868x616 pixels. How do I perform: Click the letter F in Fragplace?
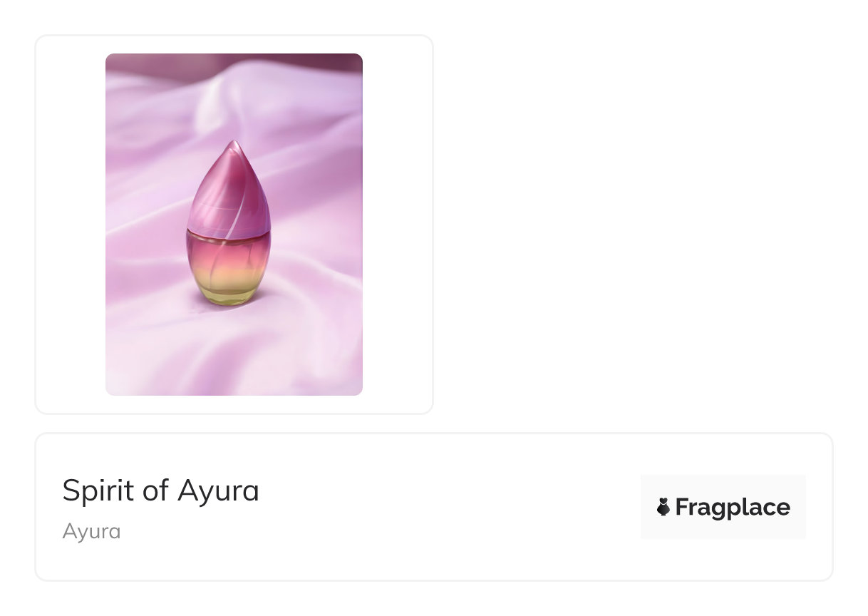[681, 507]
